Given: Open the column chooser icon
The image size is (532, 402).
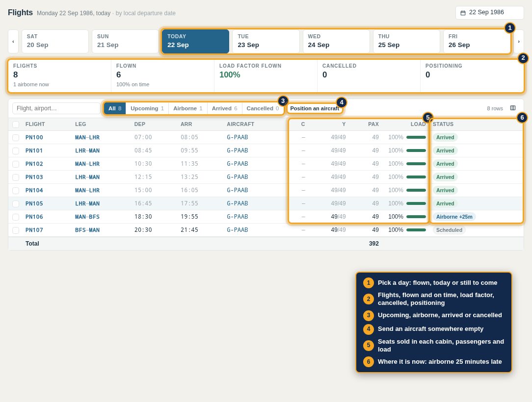Looking at the screenshot, I should [513, 108].
